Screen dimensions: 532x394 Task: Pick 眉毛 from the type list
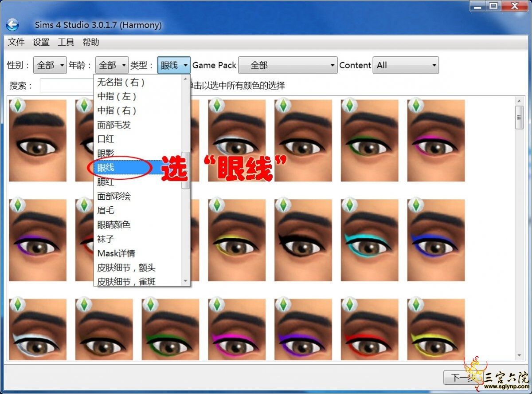point(138,210)
